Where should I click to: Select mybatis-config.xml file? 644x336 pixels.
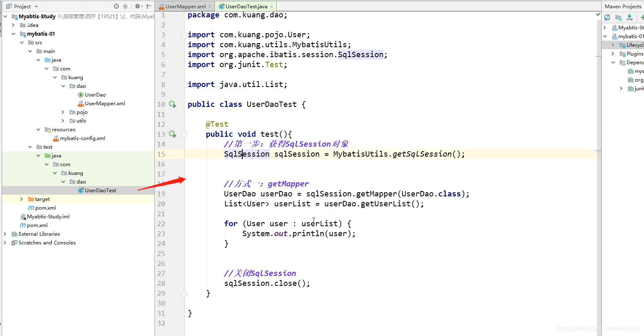pyautogui.click(x=79, y=138)
